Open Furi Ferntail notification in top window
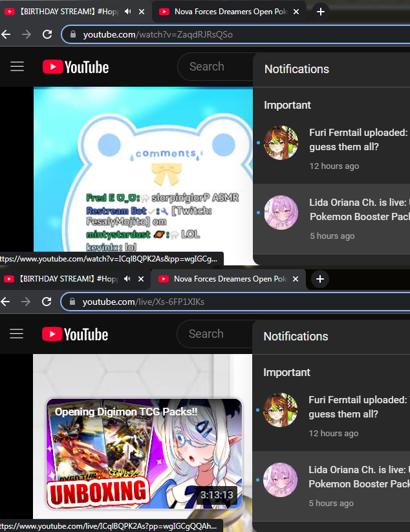Screen dimensions: 410x532 point(332,150)
